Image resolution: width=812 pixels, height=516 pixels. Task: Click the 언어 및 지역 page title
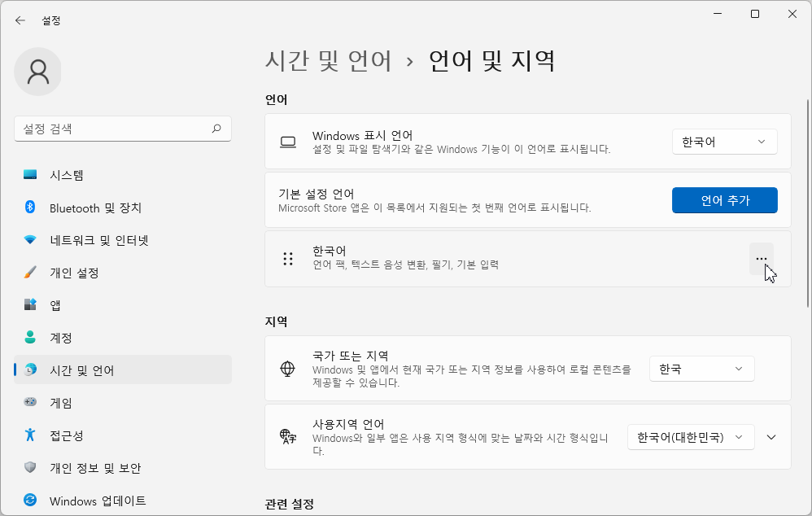[x=492, y=60]
